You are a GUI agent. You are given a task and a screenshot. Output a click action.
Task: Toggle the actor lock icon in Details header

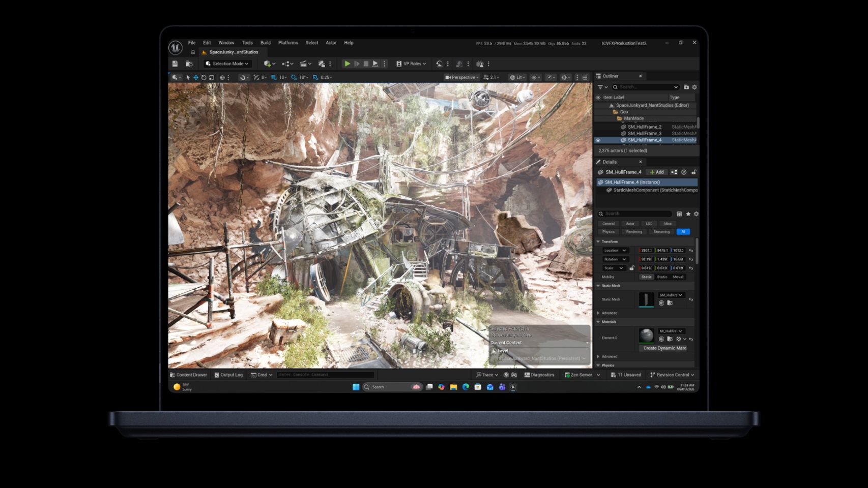click(693, 172)
